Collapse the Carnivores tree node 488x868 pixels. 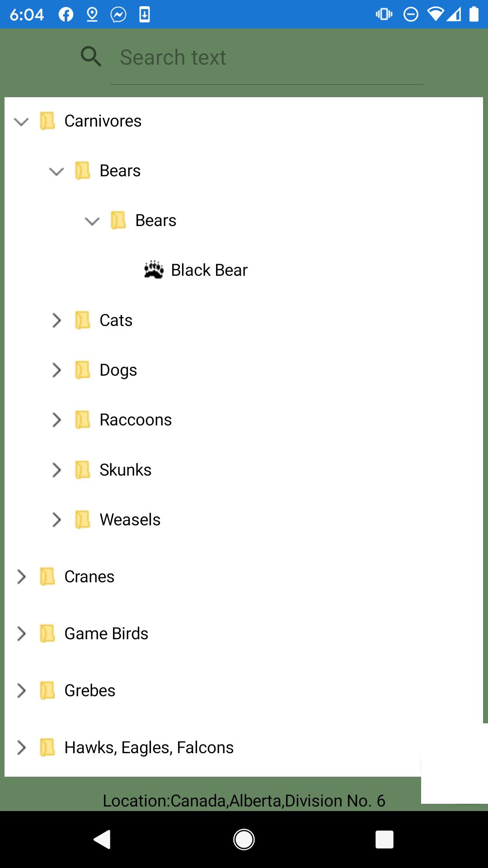pos(21,122)
